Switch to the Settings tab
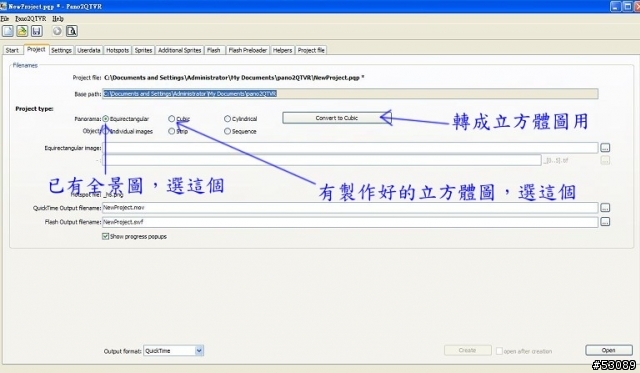 [61, 50]
